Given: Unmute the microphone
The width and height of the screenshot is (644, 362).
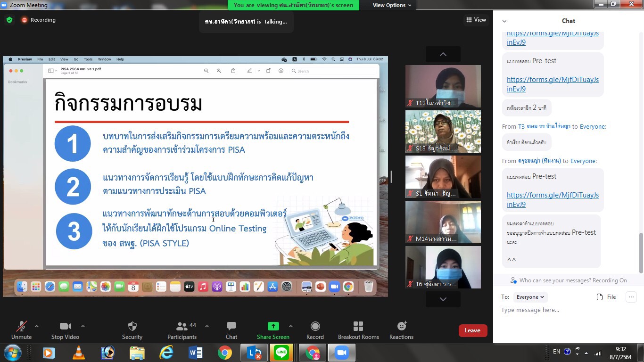Looking at the screenshot, I should (21, 327).
